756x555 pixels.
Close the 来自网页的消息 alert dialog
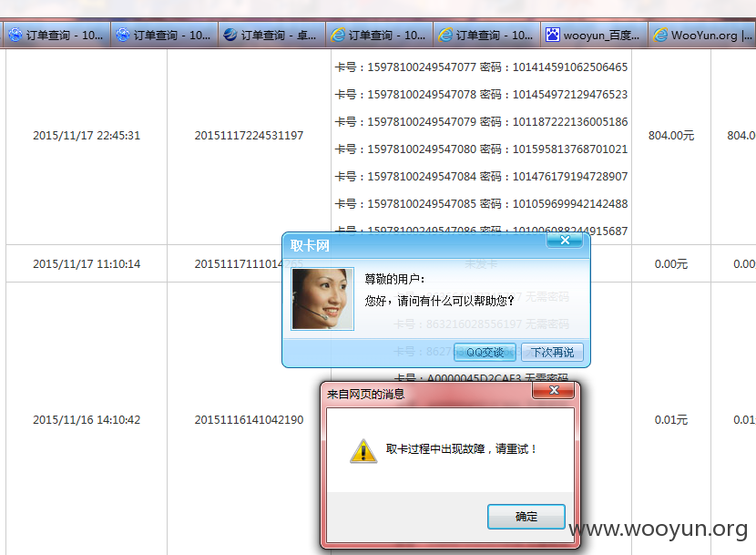coord(554,390)
